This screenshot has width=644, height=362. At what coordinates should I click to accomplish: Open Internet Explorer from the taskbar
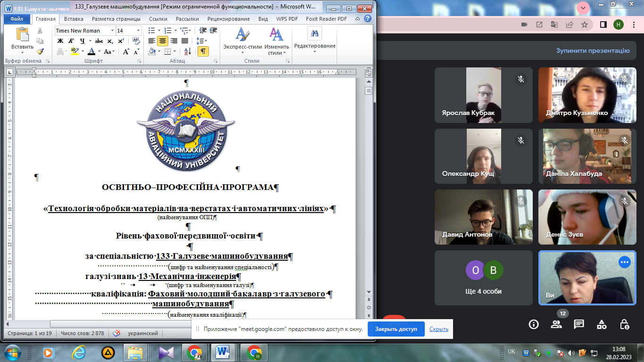click(78, 352)
